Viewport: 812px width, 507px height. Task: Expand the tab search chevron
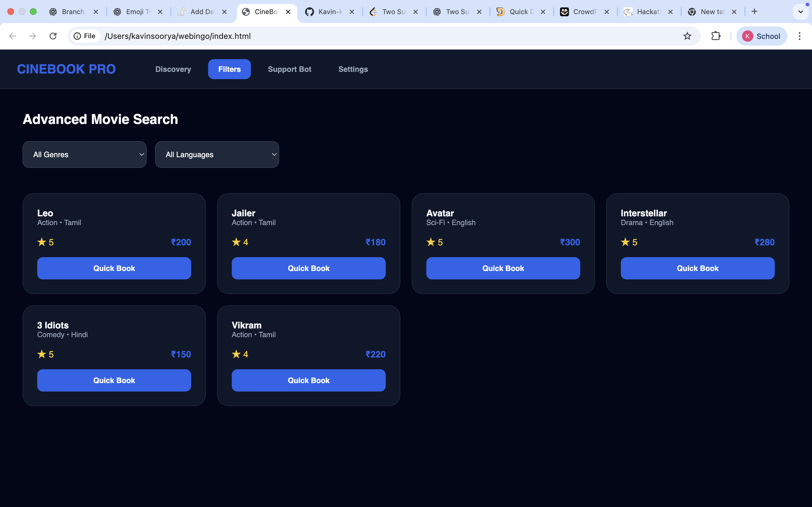pyautogui.click(x=800, y=12)
